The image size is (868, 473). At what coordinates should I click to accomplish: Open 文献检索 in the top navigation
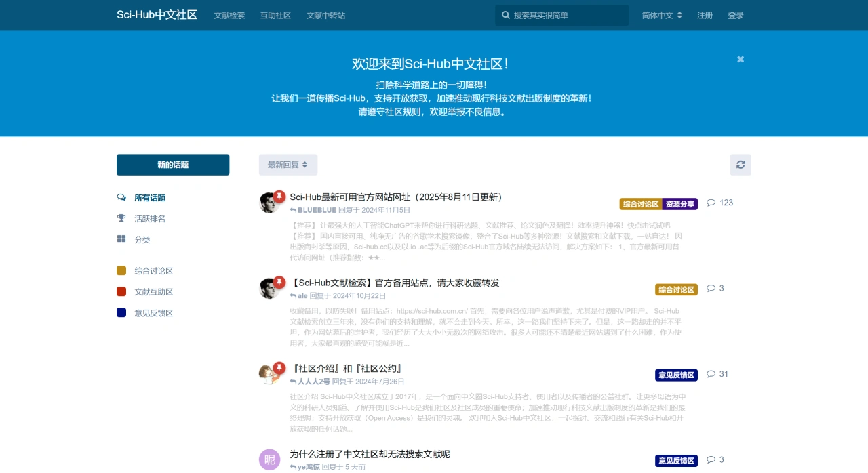[x=229, y=15]
